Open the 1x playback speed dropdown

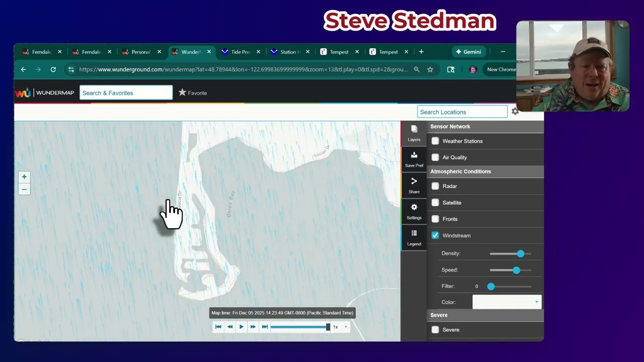[340, 327]
